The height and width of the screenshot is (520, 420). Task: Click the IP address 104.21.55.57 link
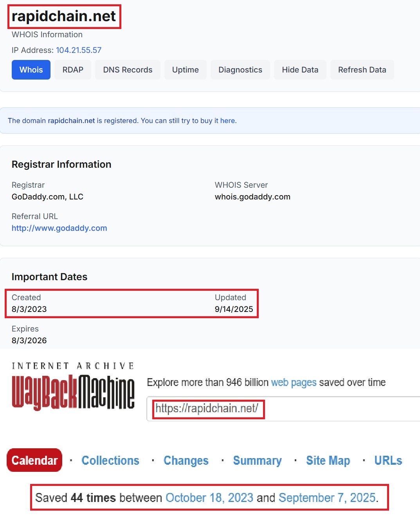click(78, 50)
